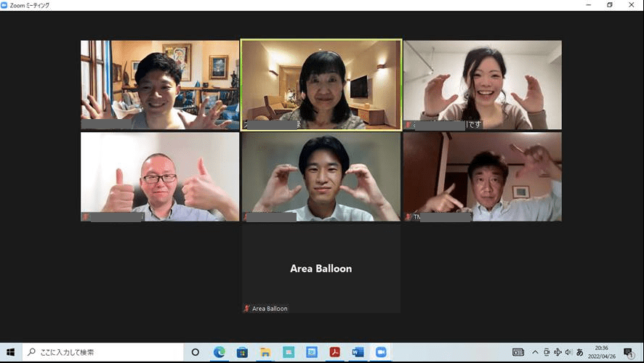Click the Zoom logo in the title bar
This screenshot has width=644, height=363.
[x=7, y=5]
